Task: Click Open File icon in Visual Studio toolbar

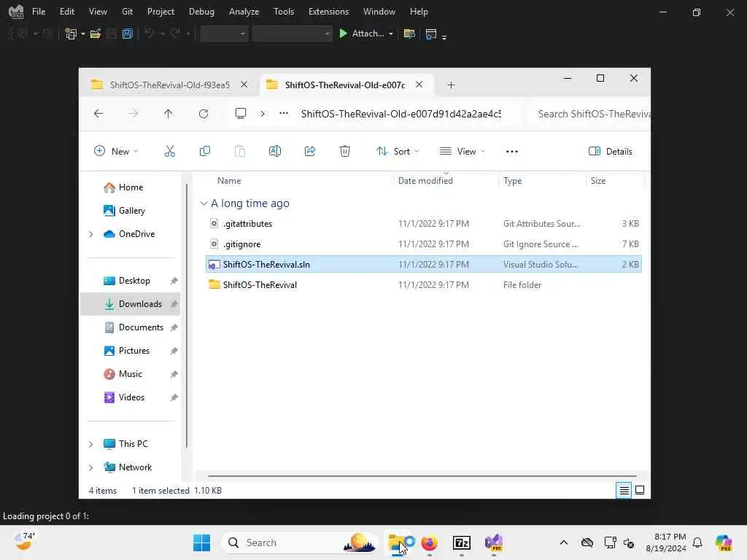Action: (96, 34)
